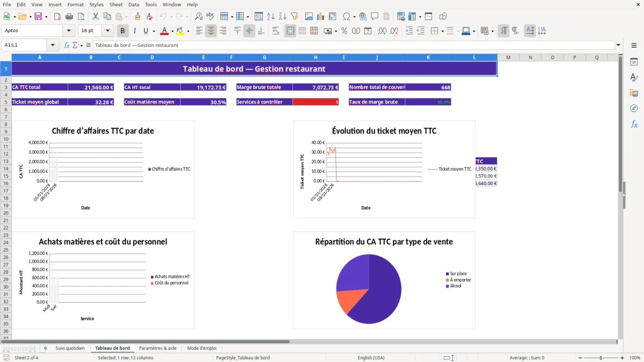
Task: Open Find & Replace
Action: tap(199, 17)
